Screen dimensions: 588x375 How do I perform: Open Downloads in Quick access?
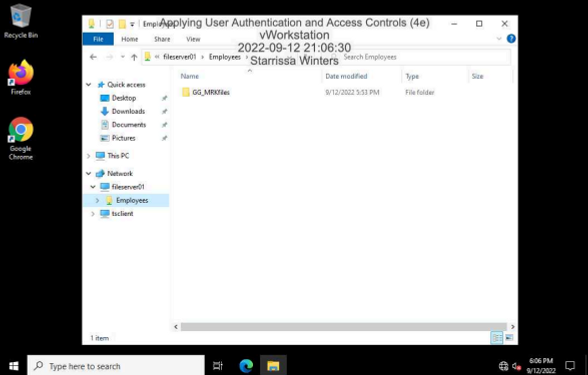[128, 111]
